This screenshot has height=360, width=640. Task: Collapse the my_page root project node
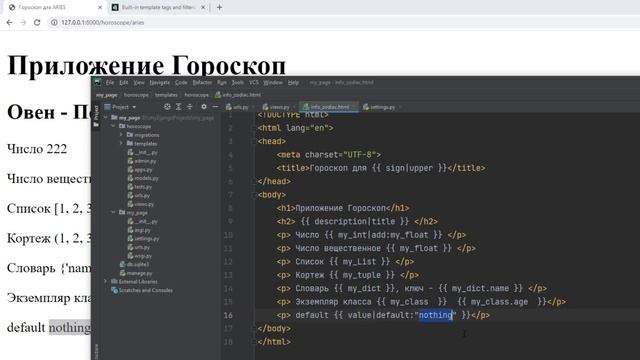tap(106, 118)
